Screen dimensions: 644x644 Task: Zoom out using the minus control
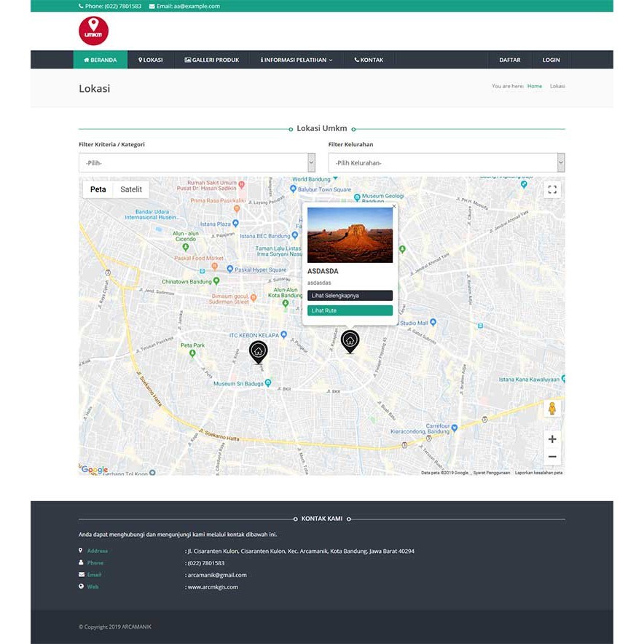click(x=552, y=455)
